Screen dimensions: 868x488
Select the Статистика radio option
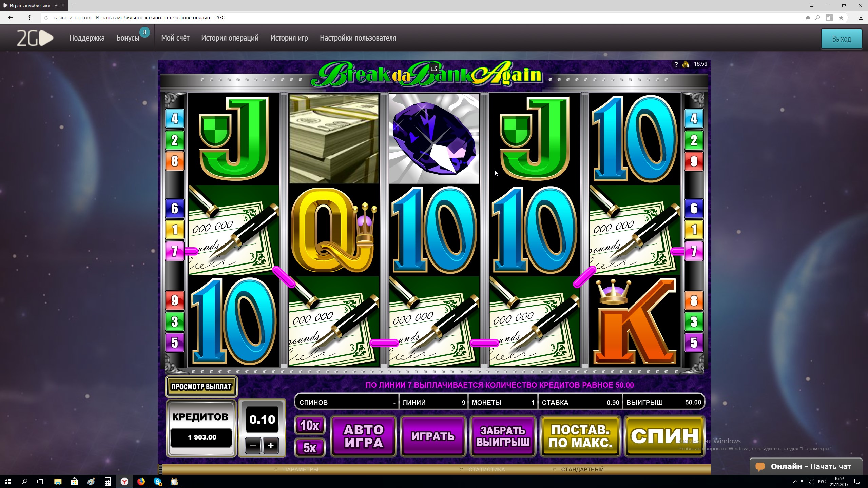[482, 469]
